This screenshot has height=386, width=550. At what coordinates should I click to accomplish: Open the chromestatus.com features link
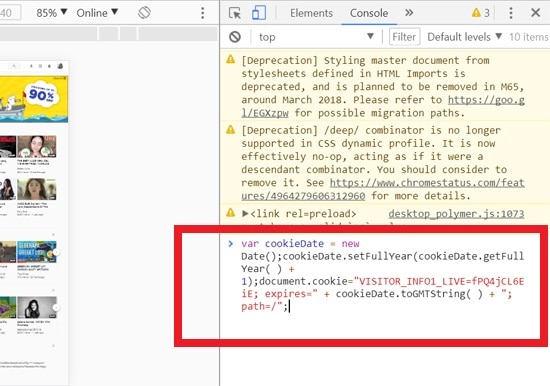(x=427, y=183)
